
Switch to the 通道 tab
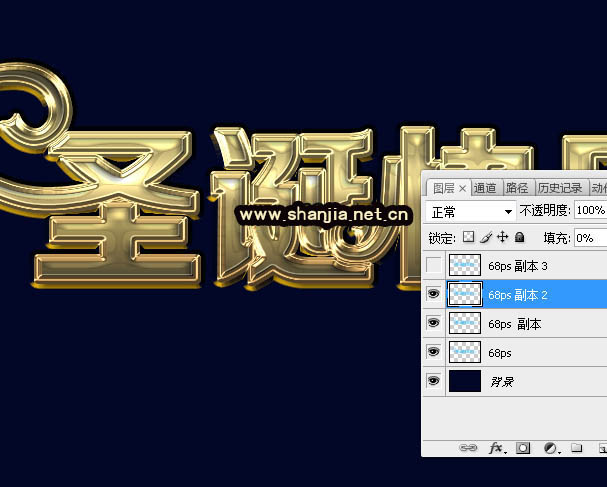click(x=485, y=188)
